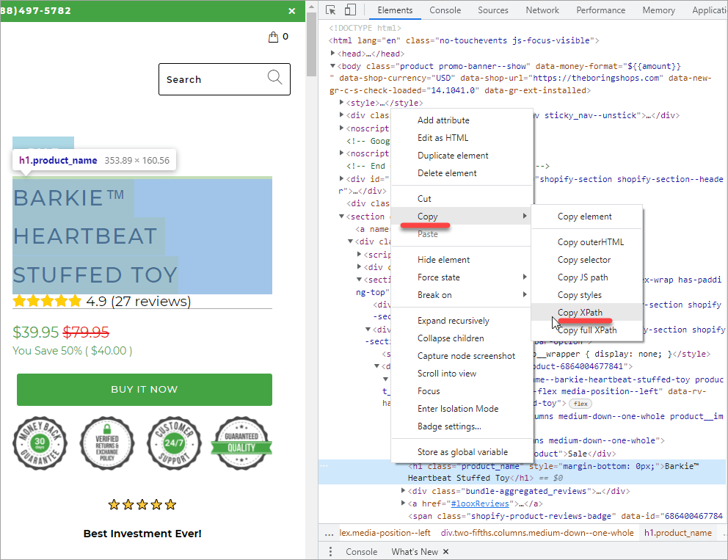728x560 pixels.
Task: Click the #looxReviews link in DOM
Action: coord(480,503)
